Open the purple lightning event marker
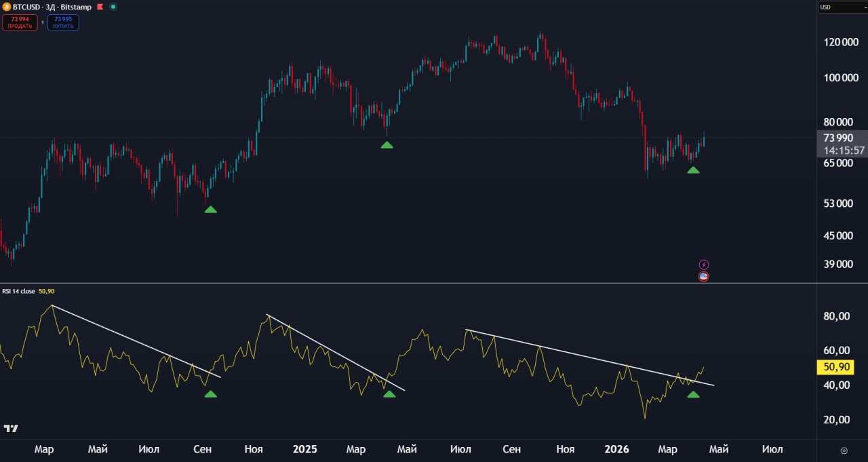 coord(704,265)
